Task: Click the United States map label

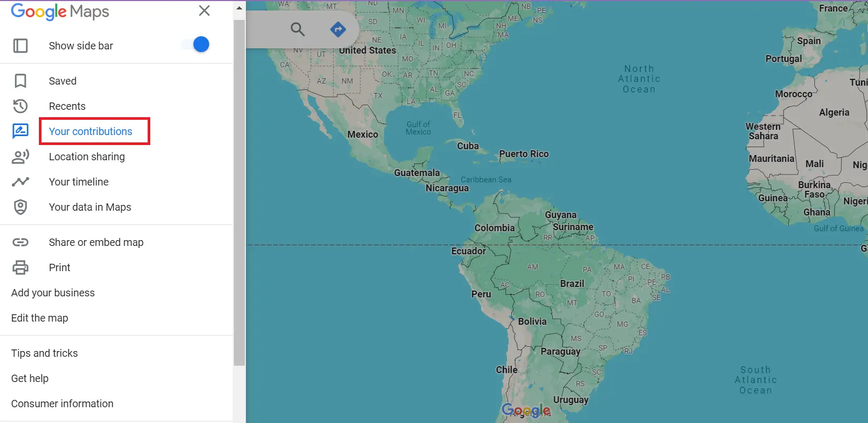Action: 367,50
